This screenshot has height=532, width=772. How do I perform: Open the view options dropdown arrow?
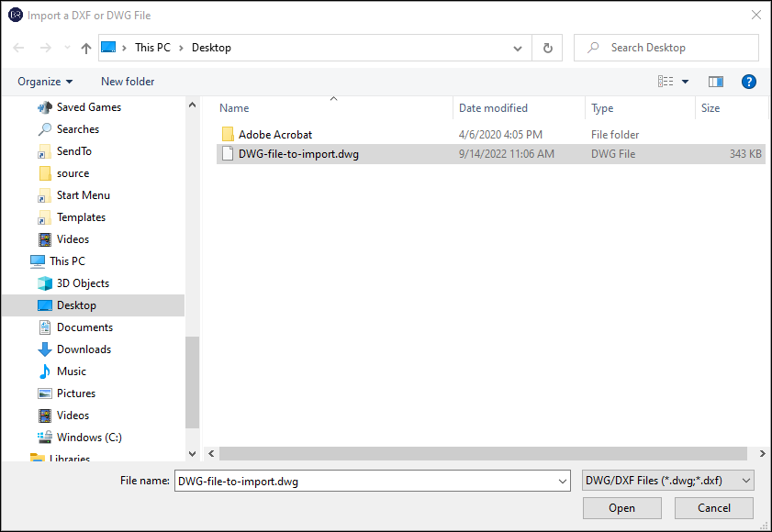[685, 82]
